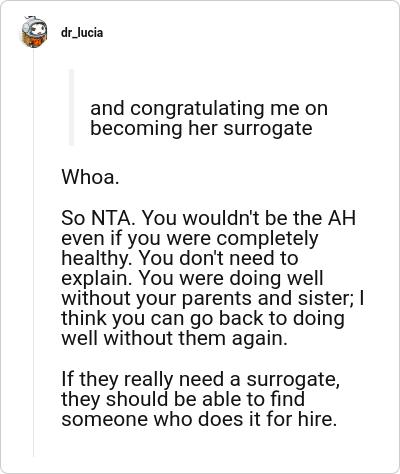Click the final line 'someone who does it for hire.'
400x474 pixels.
tap(199, 419)
